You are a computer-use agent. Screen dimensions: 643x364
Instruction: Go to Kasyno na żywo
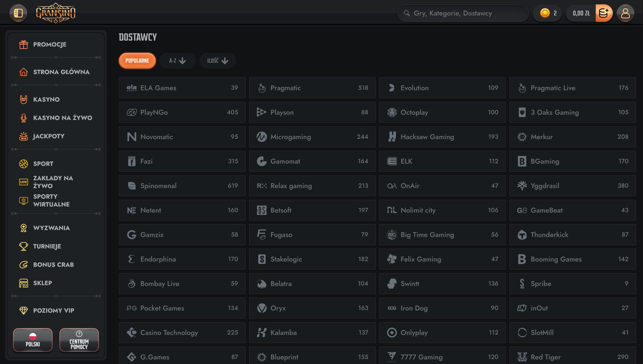tap(63, 118)
